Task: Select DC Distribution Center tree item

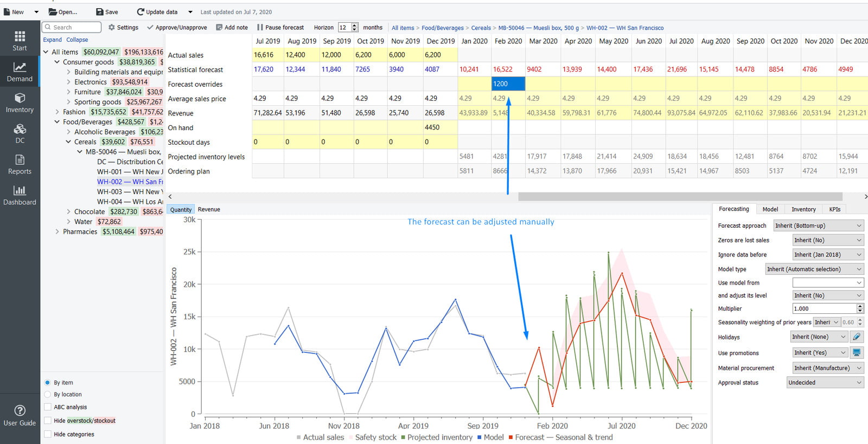Action: 130,162
